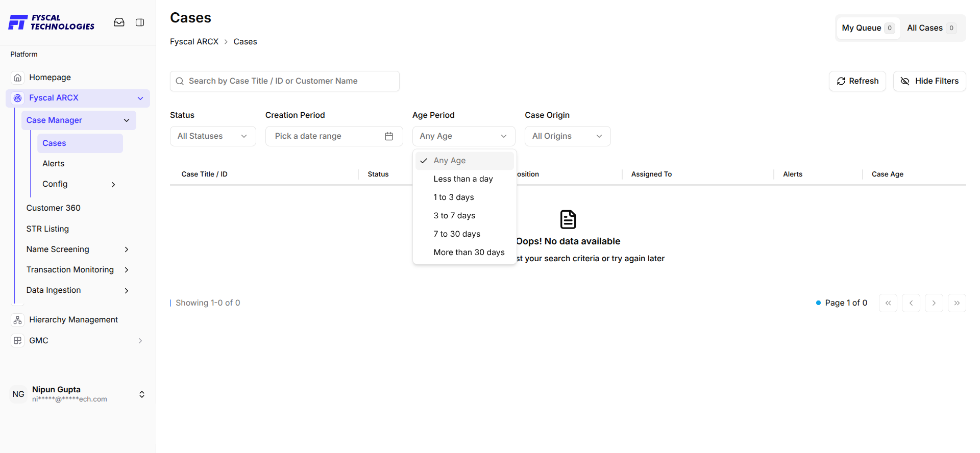Collapse the Case Manager submenu

click(127, 120)
